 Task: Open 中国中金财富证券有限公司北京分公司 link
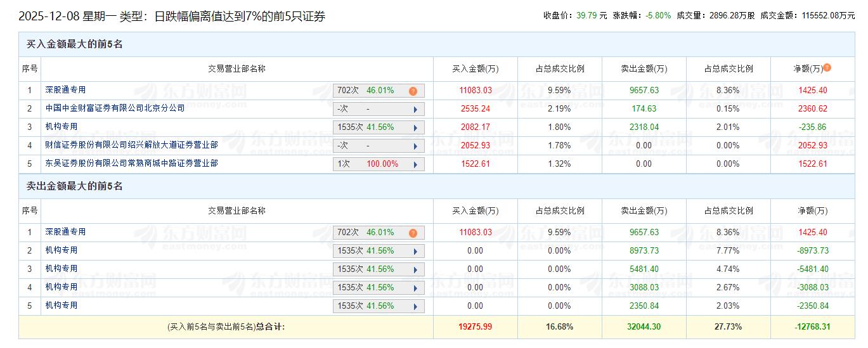115,108
